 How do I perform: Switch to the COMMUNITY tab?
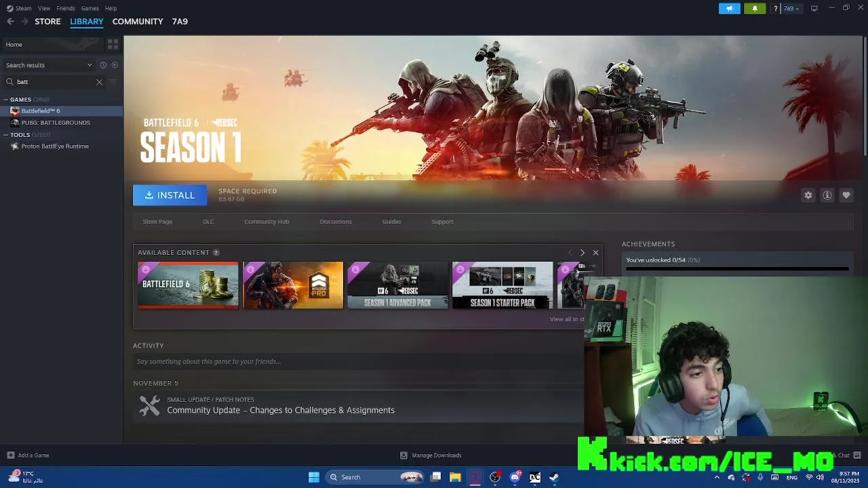click(138, 22)
